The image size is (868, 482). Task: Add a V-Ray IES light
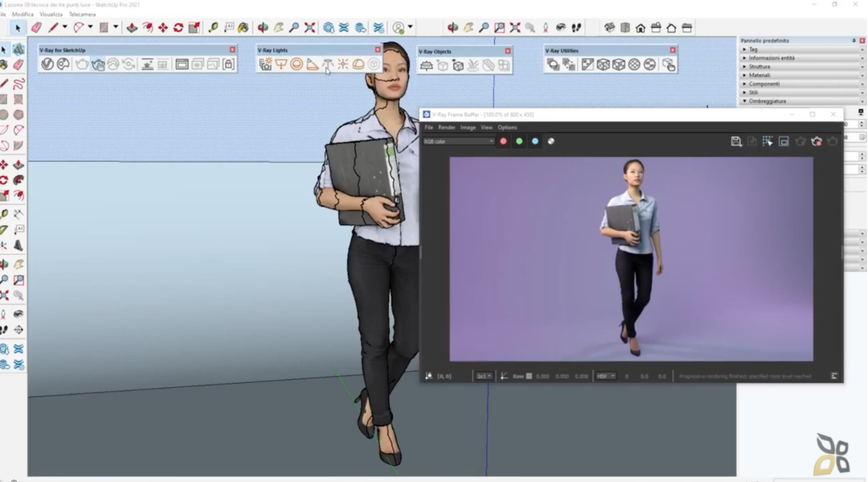pos(328,64)
